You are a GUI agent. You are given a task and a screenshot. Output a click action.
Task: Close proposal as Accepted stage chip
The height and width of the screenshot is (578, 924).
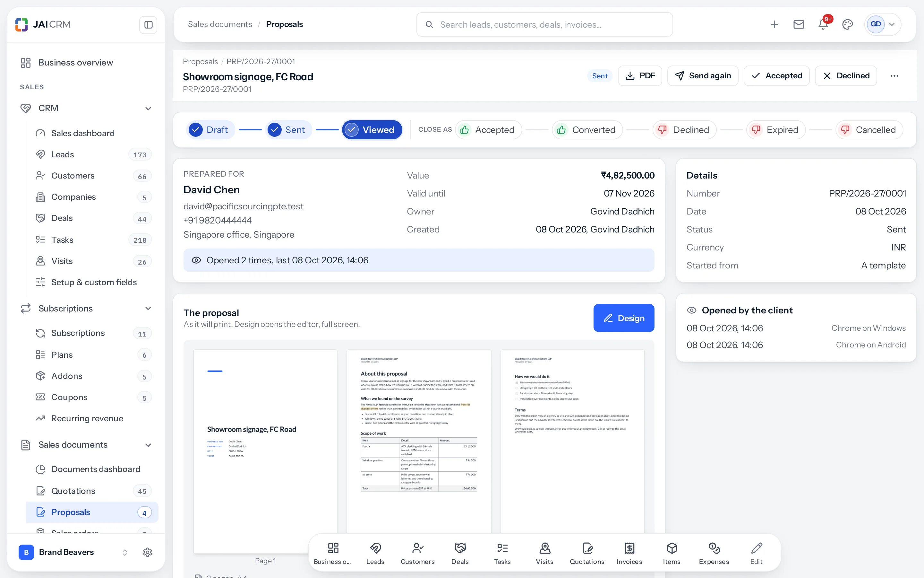point(488,130)
